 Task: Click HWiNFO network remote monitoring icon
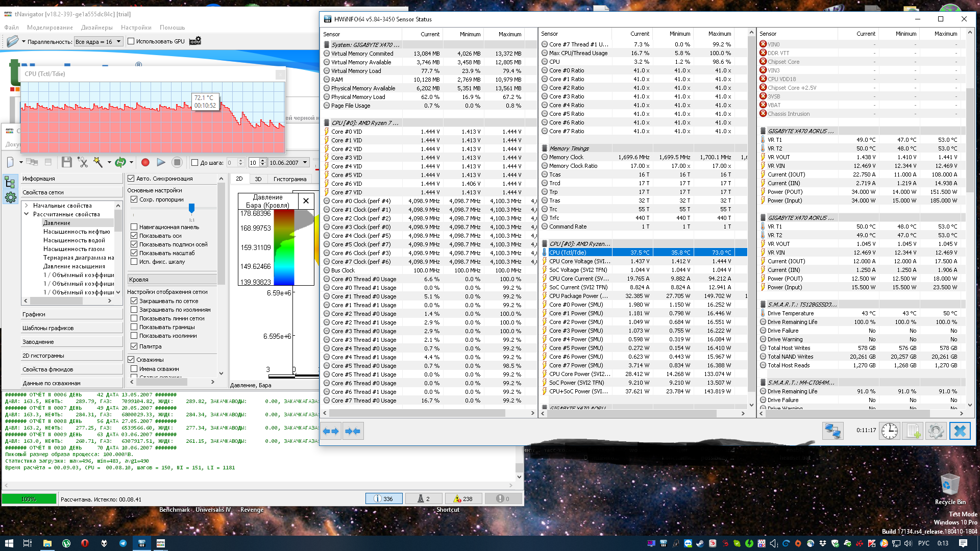(832, 431)
